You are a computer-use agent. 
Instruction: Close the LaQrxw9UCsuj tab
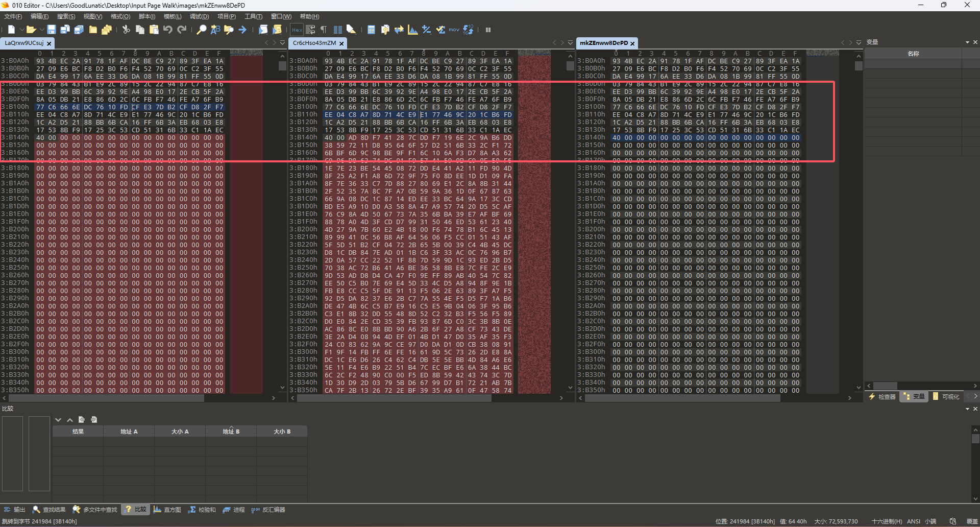coord(49,43)
